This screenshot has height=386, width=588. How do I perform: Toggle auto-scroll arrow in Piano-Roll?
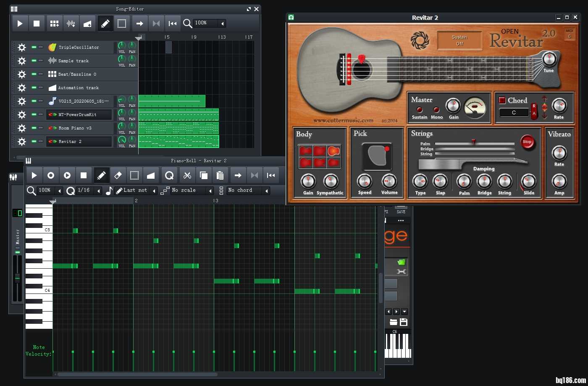click(238, 175)
